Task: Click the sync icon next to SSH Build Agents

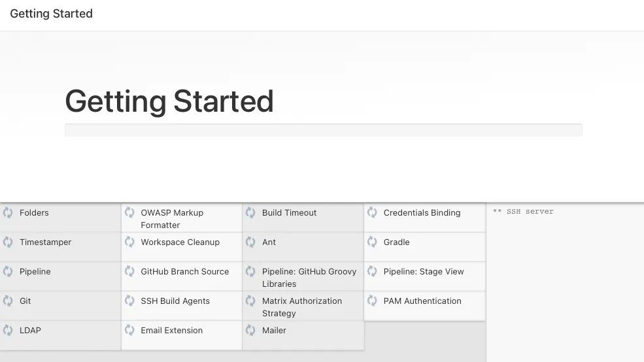Action: pyautogui.click(x=129, y=301)
